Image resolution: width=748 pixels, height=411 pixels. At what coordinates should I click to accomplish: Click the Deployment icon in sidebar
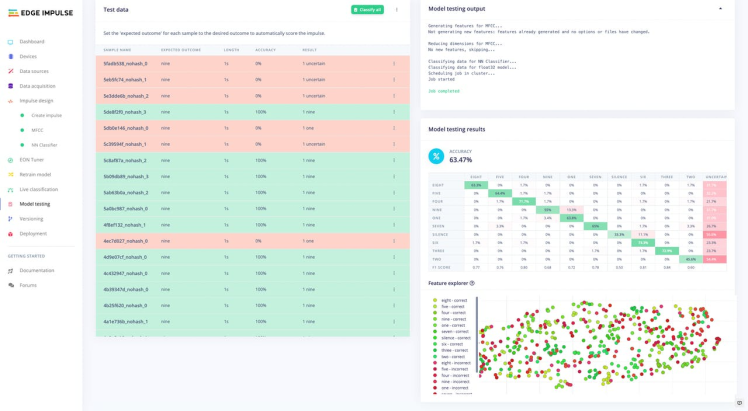point(11,234)
